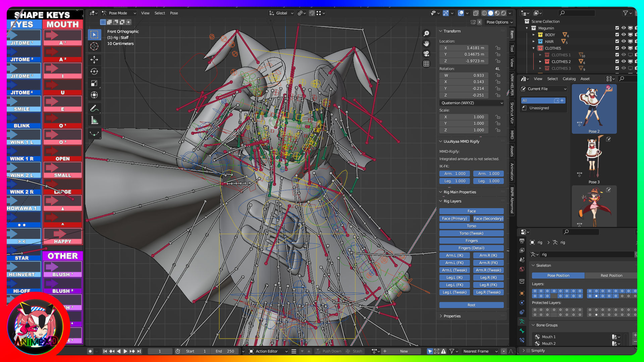Click the End frame field
The height and width of the screenshot is (362, 644).
click(x=225, y=351)
